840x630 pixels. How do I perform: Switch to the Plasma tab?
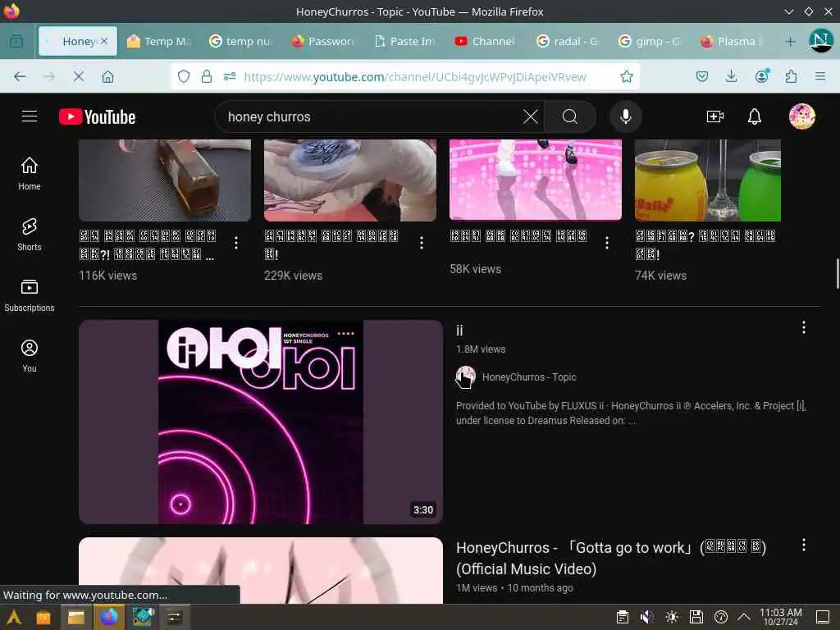733,41
